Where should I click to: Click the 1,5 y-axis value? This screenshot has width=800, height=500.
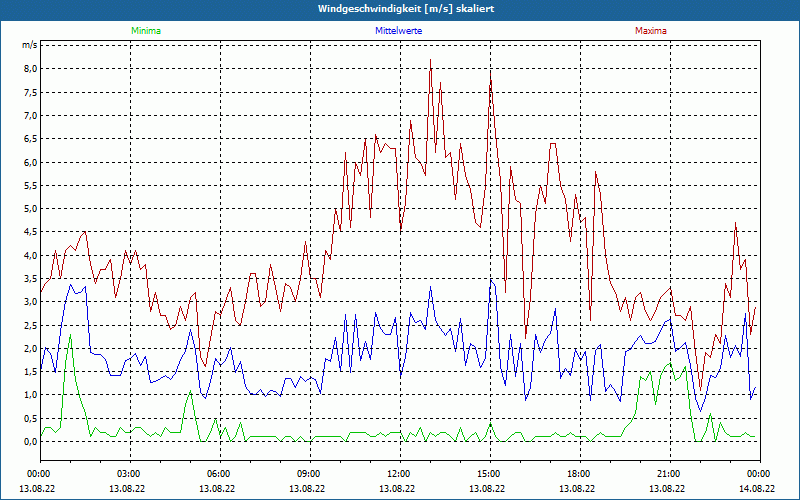point(31,371)
